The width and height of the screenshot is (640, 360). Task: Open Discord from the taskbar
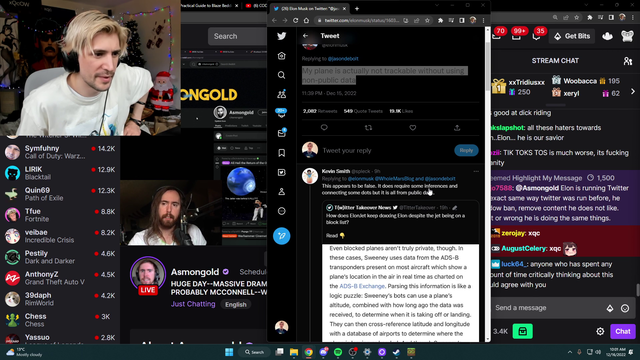[323, 352]
